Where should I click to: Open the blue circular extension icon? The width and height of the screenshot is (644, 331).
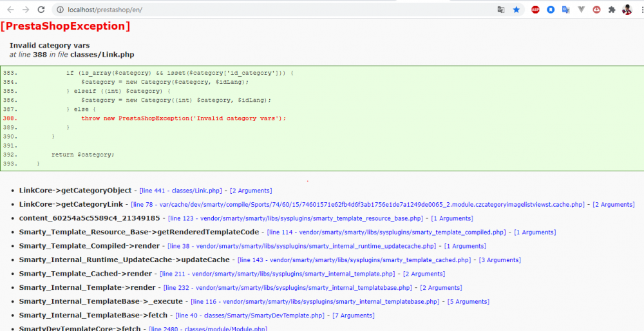coord(551,10)
